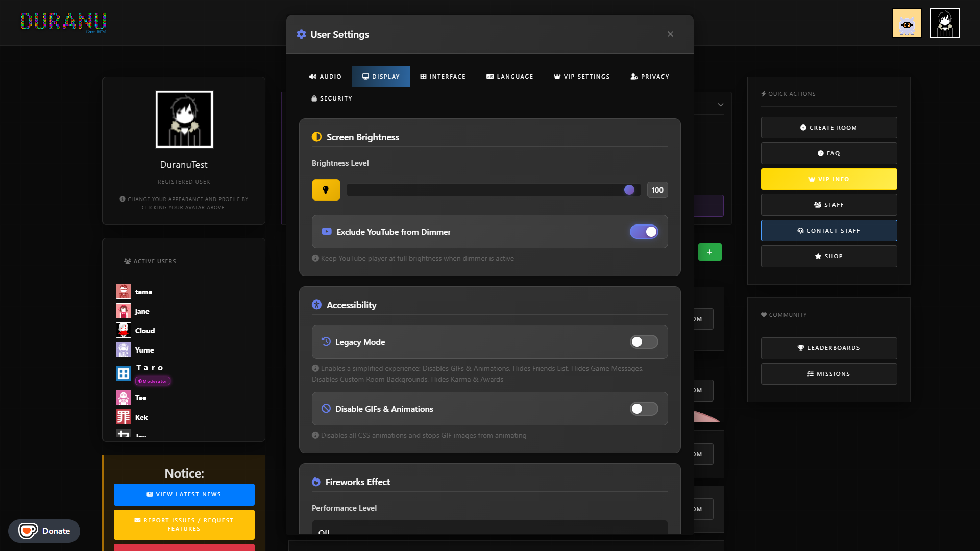Open the user avatar menu top right

click(x=944, y=23)
